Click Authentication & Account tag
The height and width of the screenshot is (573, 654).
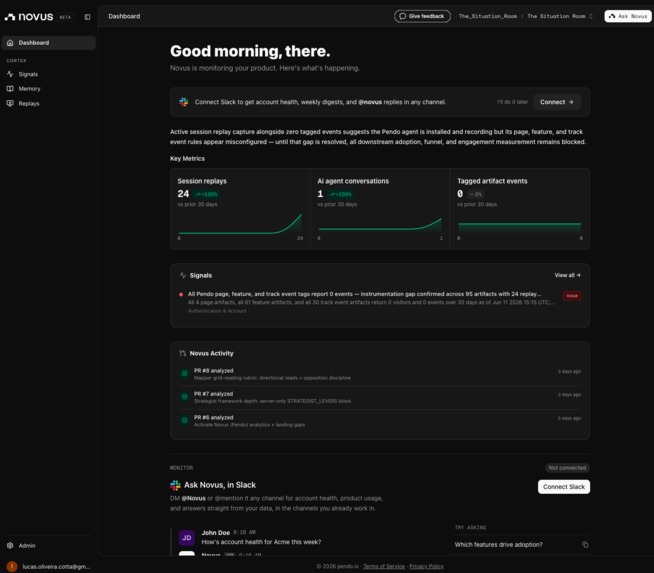point(217,311)
